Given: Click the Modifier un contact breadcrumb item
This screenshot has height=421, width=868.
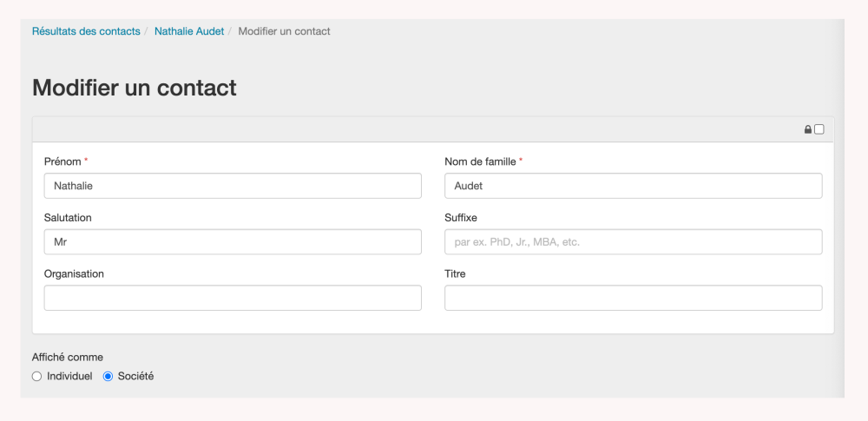Looking at the screenshot, I should click(284, 31).
